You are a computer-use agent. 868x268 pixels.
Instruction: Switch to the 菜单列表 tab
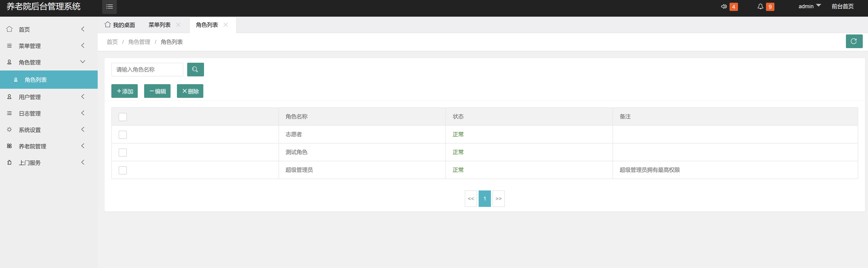coord(159,25)
